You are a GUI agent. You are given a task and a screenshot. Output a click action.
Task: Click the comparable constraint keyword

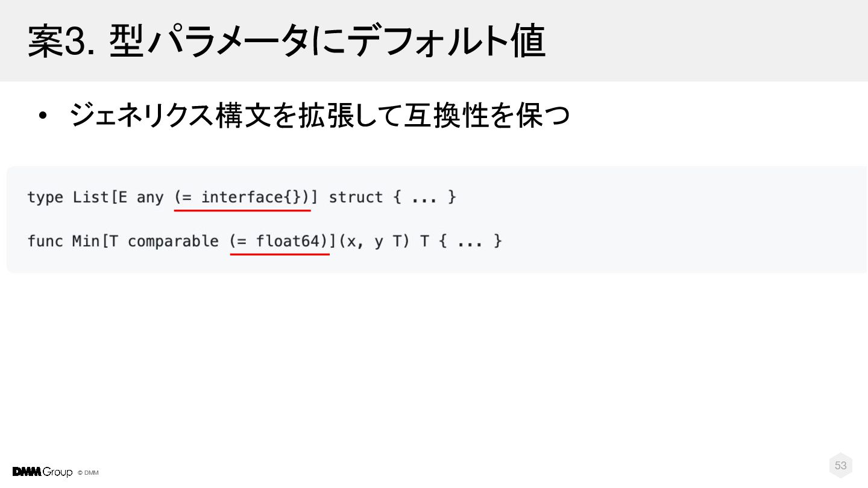point(173,242)
